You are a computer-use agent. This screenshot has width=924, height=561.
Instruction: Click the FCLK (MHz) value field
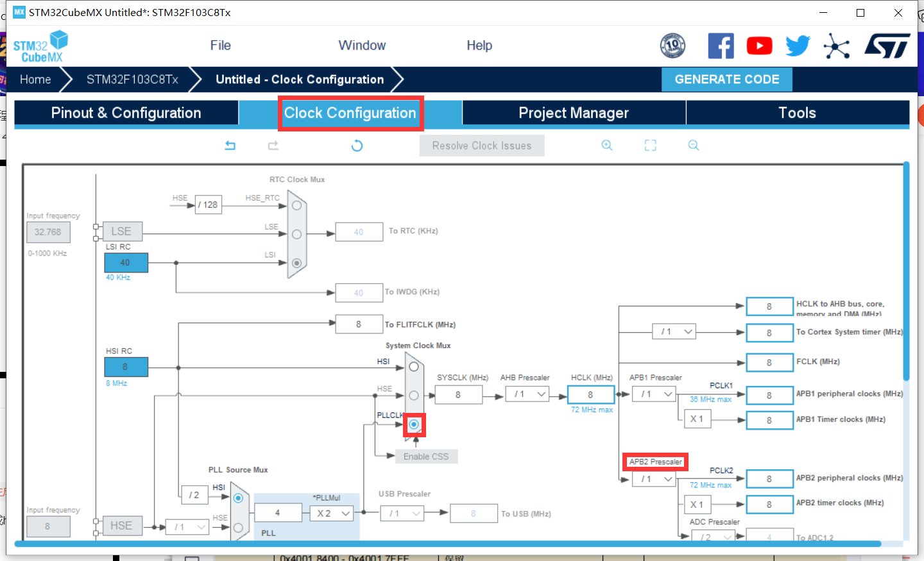tap(769, 362)
